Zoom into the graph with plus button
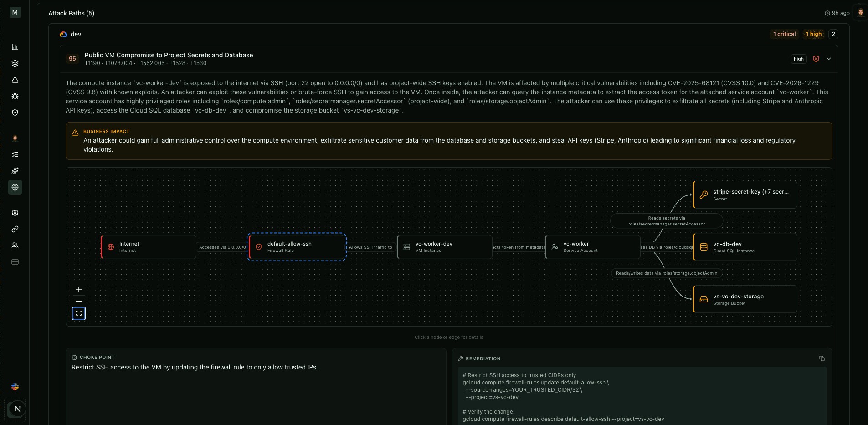The width and height of the screenshot is (868, 425). 79,290
